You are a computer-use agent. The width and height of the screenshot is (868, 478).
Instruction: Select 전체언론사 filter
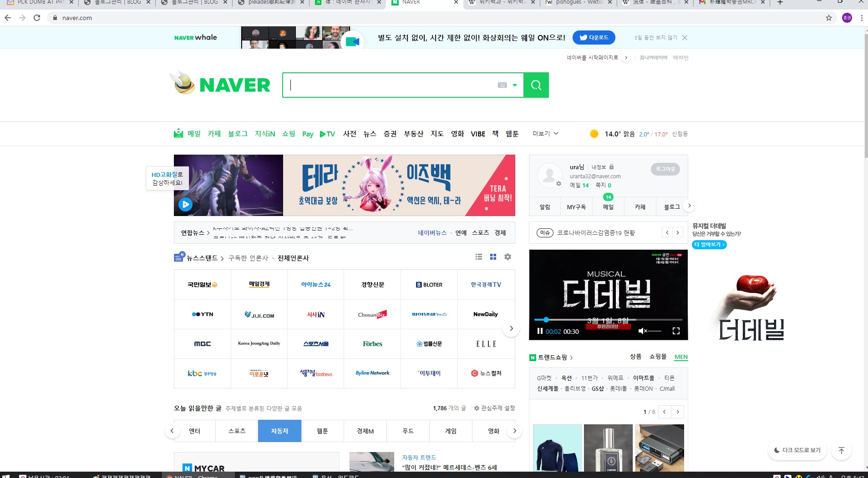coord(293,258)
